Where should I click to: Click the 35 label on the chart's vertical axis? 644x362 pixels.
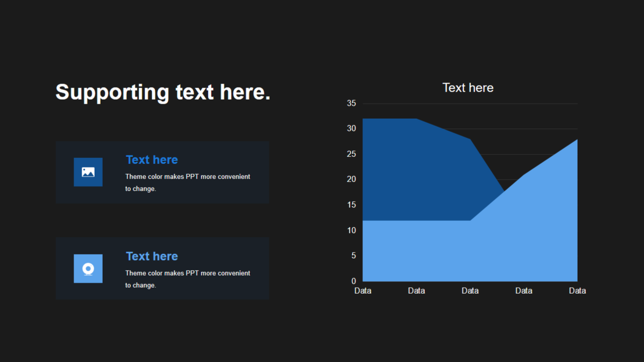(x=351, y=104)
